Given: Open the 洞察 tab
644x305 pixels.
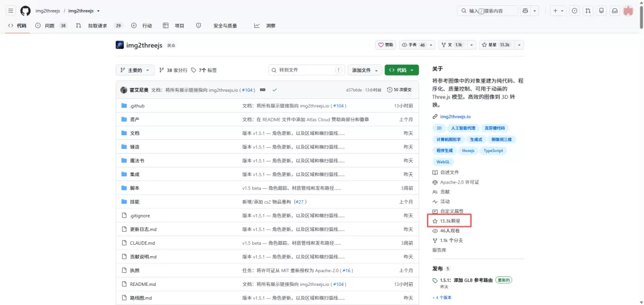Looking at the screenshot, I should tap(265, 26).
